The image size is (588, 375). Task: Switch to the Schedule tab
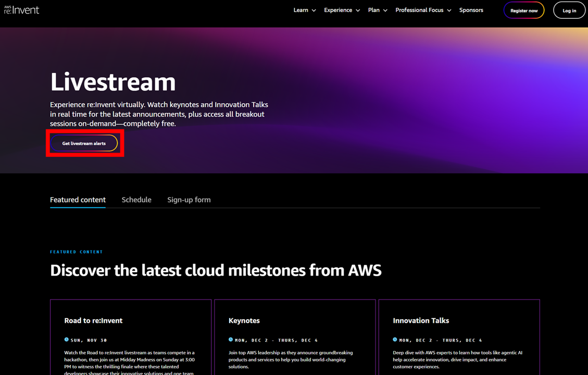(x=136, y=199)
